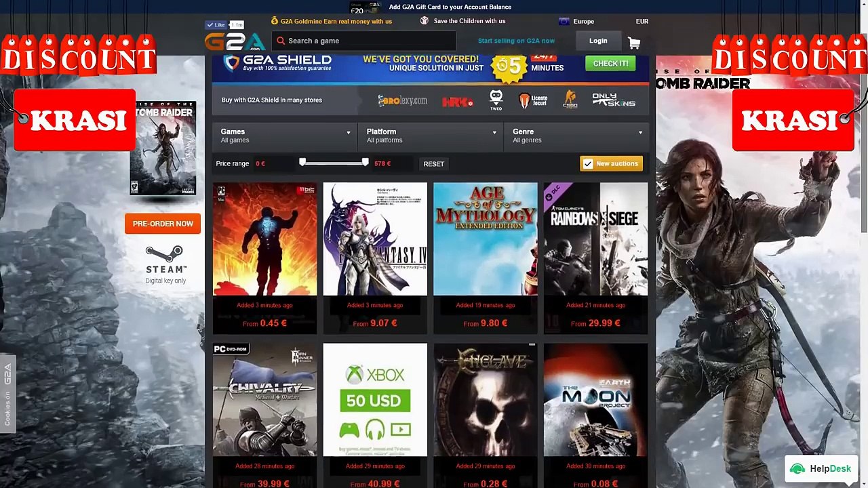Open the game cover priced 0.45 €

click(265, 239)
